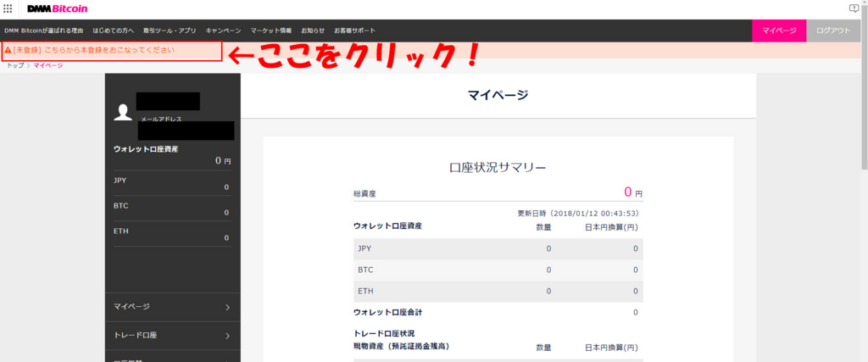The width and height of the screenshot is (868, 362).
Task: Expand マイページ sidebar item chevron
Action: coord(228,307)
